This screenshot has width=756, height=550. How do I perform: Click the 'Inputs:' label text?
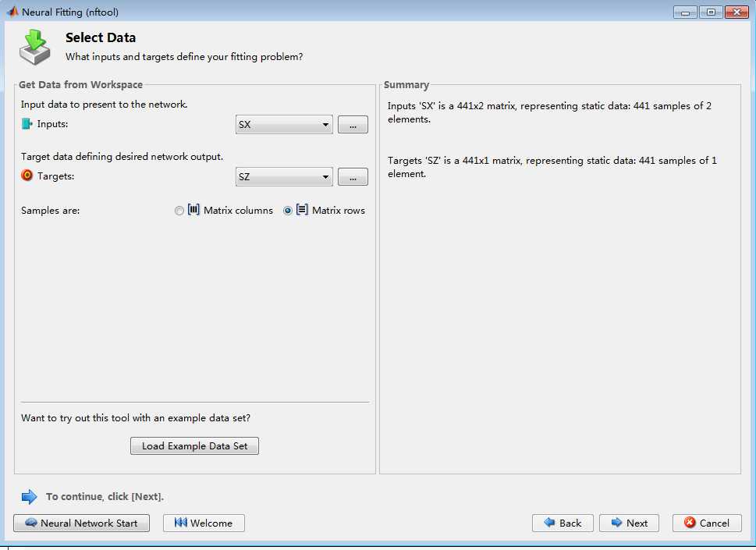pyautogui.click(x=52, y=124)
